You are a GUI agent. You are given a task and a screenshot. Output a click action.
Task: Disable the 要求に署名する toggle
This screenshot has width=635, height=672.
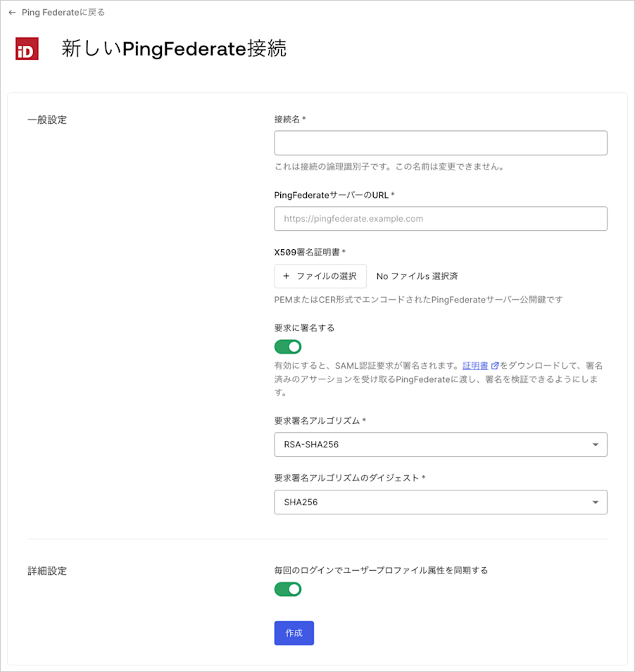click(287, 346)
